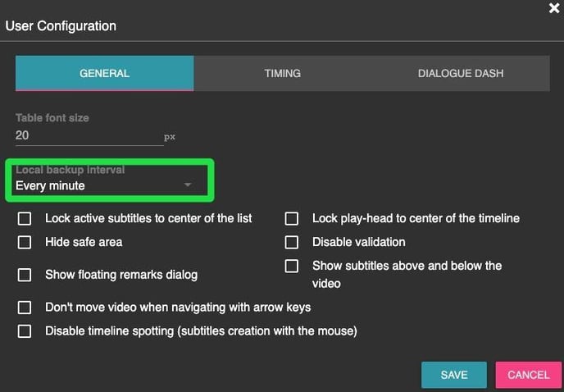Check the Hide safe area box

point(25,243)
